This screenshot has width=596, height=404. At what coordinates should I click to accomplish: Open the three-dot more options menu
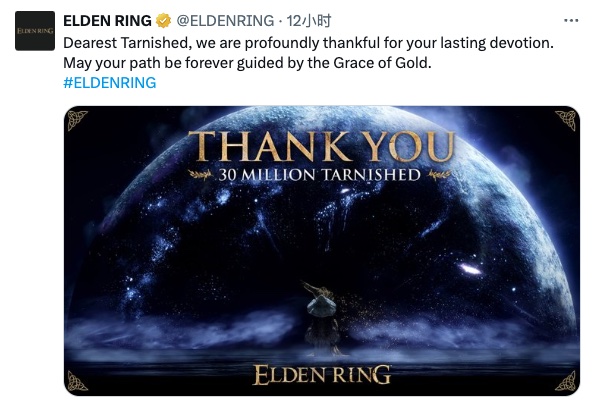[x=571, y=21]
